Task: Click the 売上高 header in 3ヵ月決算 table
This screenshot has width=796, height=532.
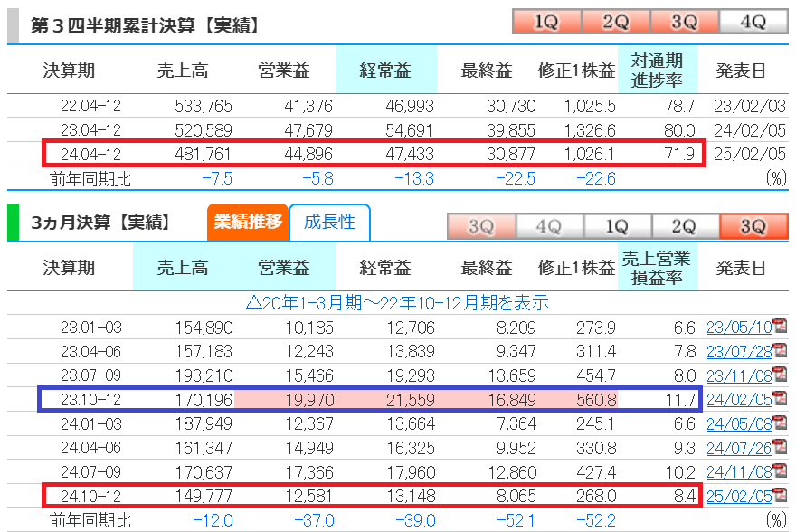Action: pos(183,268)
